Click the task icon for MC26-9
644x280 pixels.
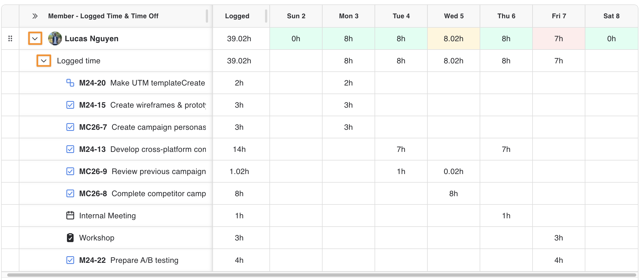point(70,171)
